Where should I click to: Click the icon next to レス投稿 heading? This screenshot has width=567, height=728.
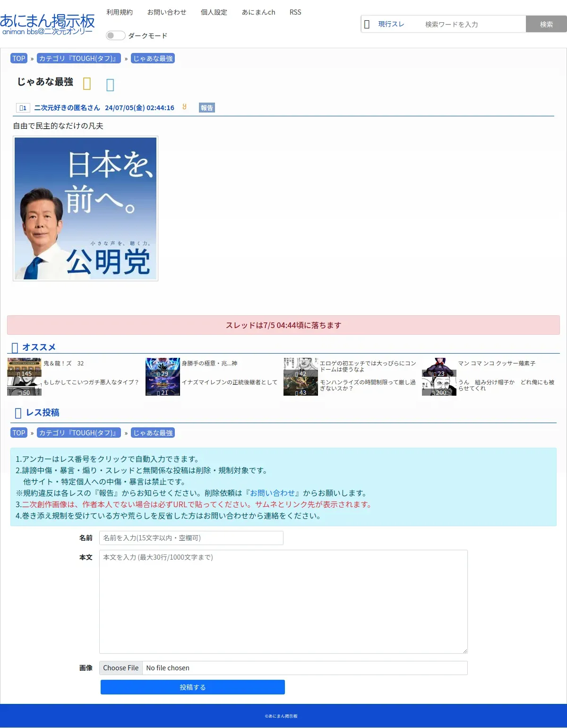coord(18,413)
